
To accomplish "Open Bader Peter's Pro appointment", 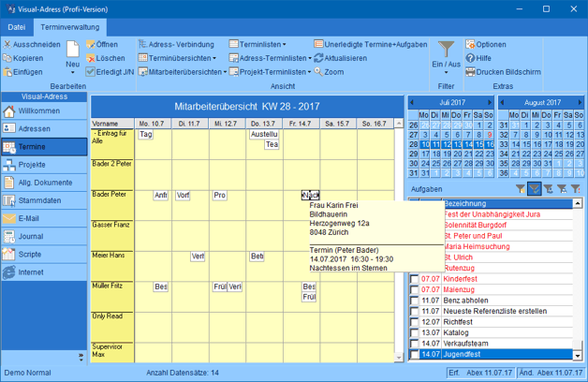I will pos(219,196).
